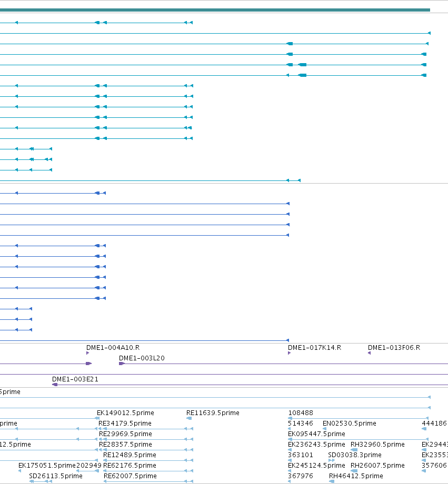The image size is (448, 484).
Task: Click the thick teal gene span bar
Action: pos(215,10)
